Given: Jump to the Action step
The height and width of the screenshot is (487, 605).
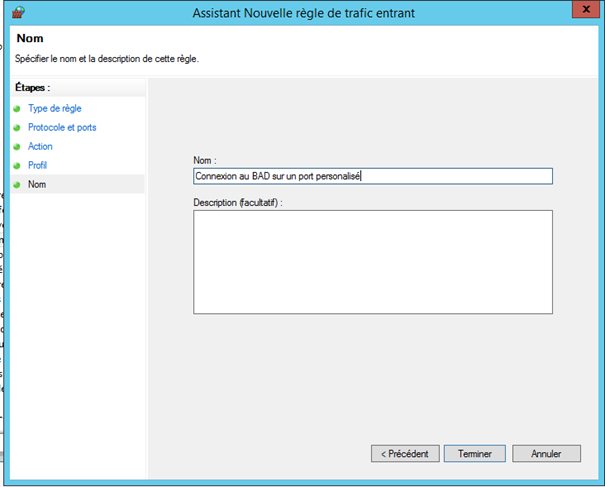Looking at the screenshot, I should pos(40,147).
